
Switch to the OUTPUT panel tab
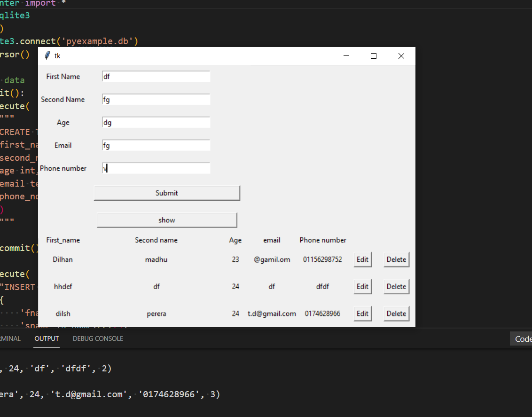tap(47, 338)
